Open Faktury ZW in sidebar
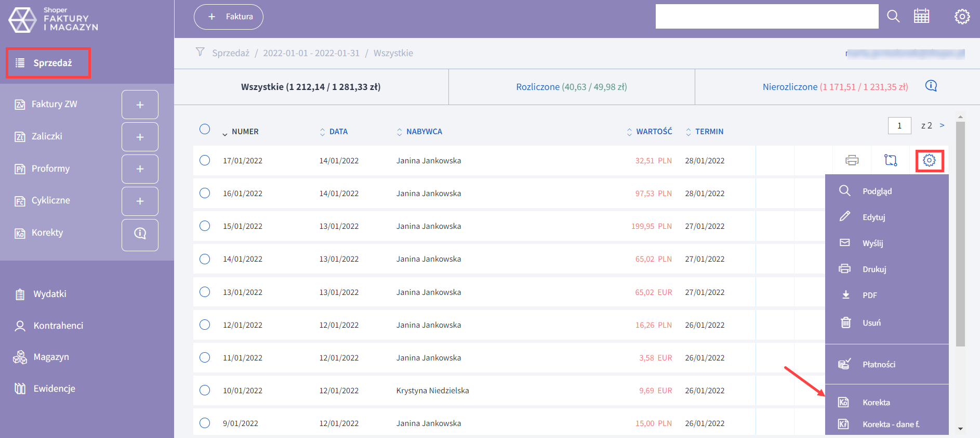The height and width of the screenshot is (438, 980). [x=54, y=104]
